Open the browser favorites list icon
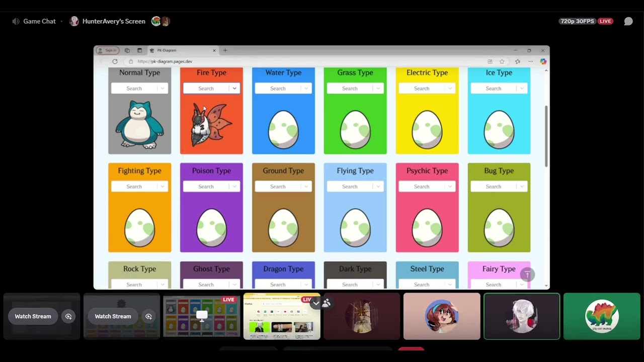 (517, 61)
